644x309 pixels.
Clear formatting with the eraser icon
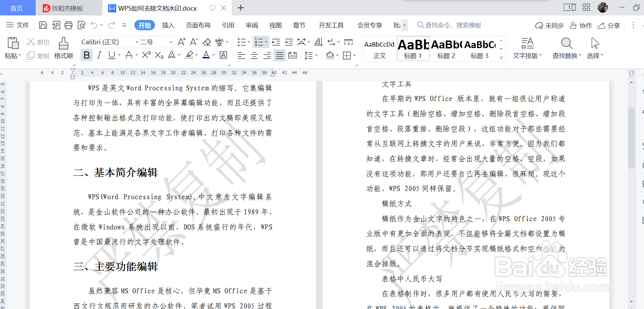point(207,42)
